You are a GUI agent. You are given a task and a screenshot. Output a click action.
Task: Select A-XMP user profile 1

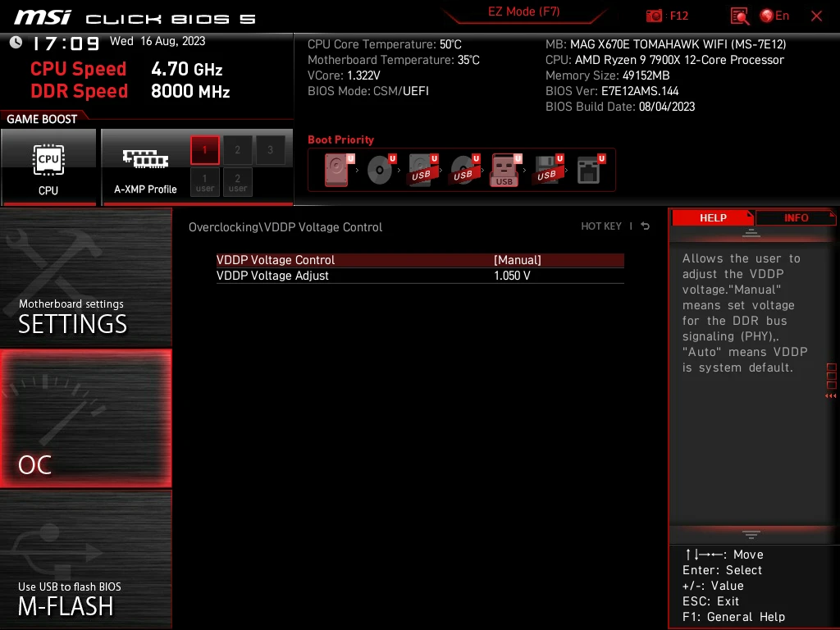(x=204, y=182)
